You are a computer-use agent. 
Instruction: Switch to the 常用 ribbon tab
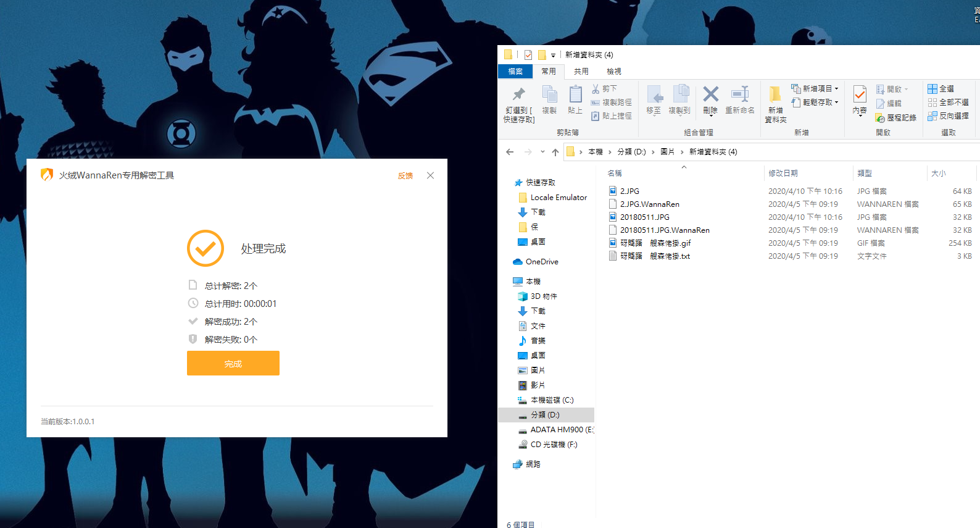pos(549,72)
